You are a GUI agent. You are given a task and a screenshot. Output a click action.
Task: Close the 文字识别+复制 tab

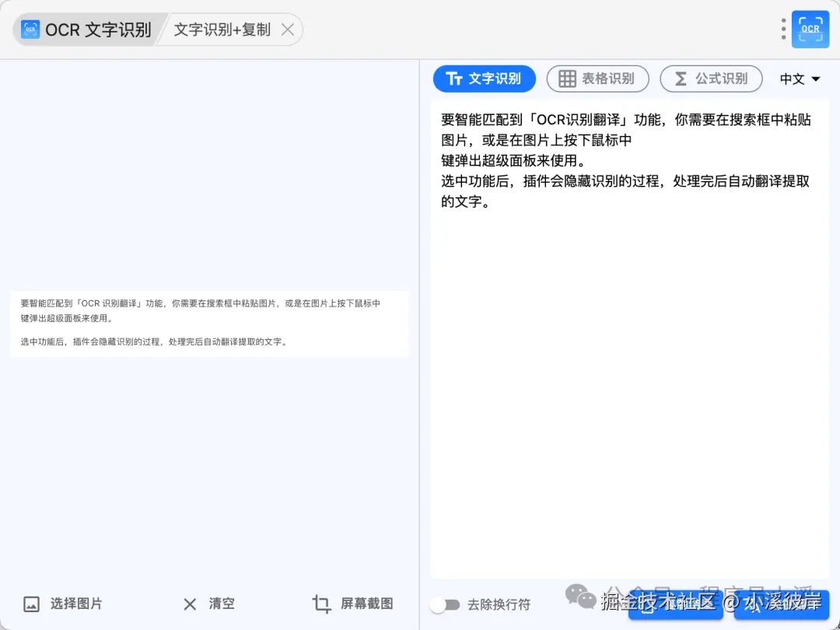pyautogui.click(x=288, y=29)
